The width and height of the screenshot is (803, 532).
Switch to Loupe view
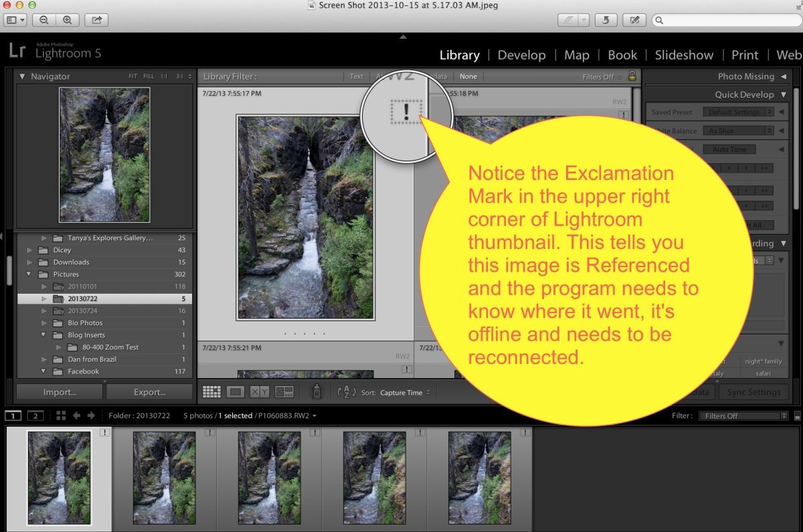coord(236,392)
